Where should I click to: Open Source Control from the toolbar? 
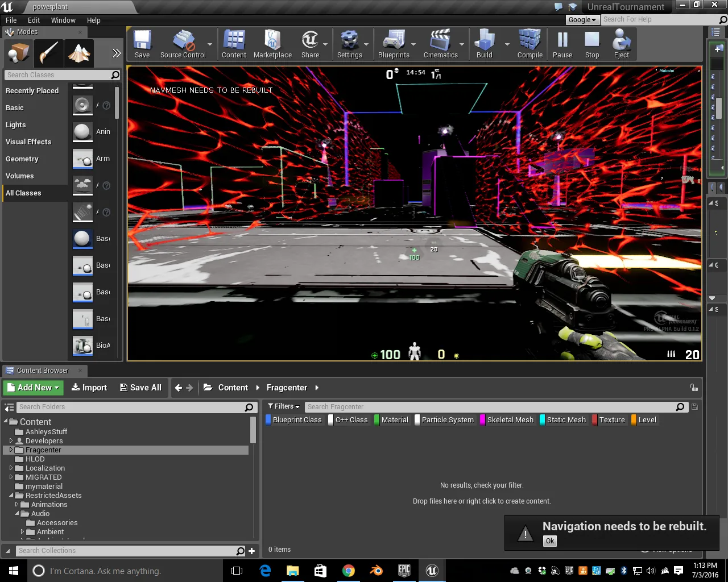(183, 44)
